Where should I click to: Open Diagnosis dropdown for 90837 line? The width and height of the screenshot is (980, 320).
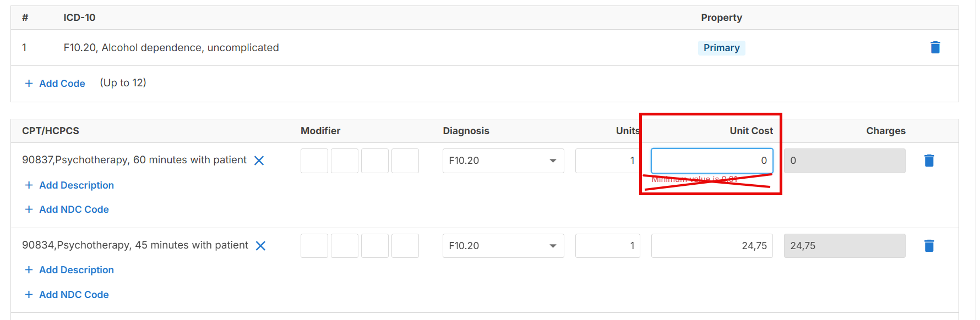coord(503,161)
